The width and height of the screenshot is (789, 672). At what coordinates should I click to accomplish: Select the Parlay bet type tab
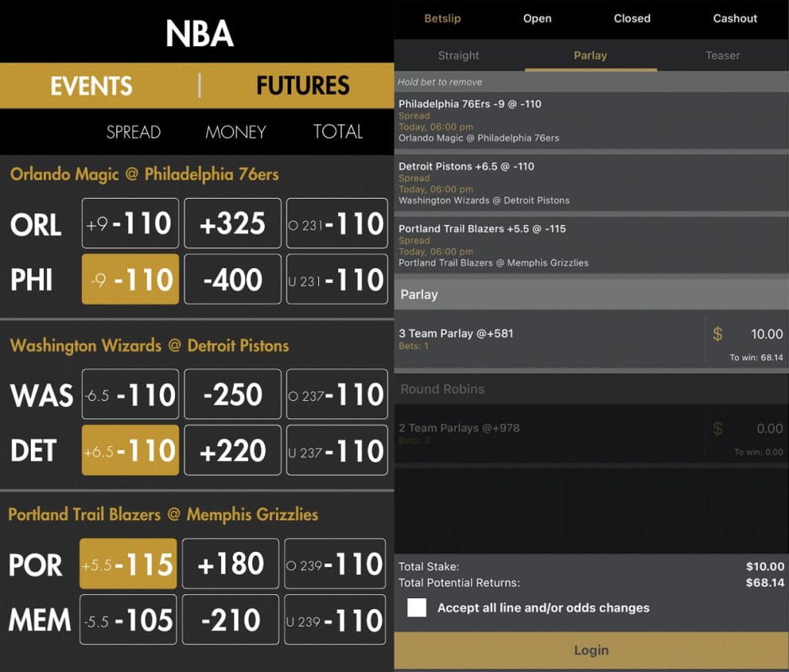tap(591, 55)
